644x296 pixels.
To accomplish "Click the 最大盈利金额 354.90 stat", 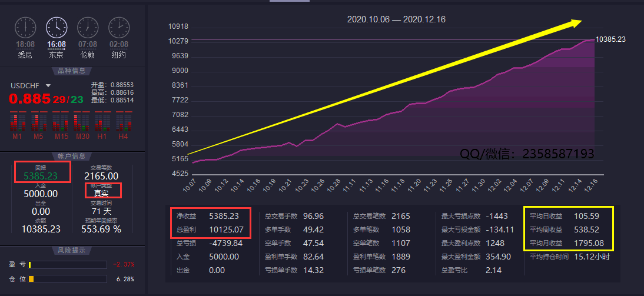I will [x=476, y=257].
